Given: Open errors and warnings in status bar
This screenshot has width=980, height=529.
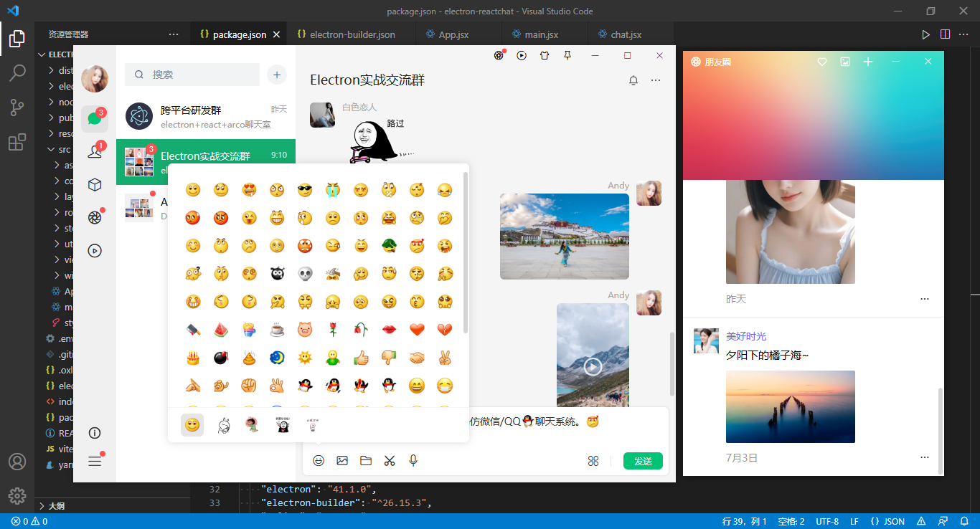Looking at the screenshot, I should [29, 521].
